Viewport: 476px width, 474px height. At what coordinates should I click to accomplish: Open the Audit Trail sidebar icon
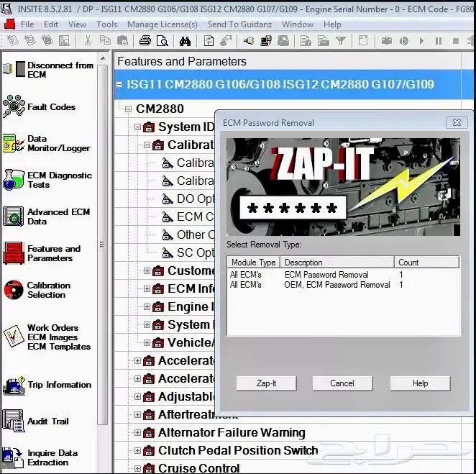(x=14, y=421)
